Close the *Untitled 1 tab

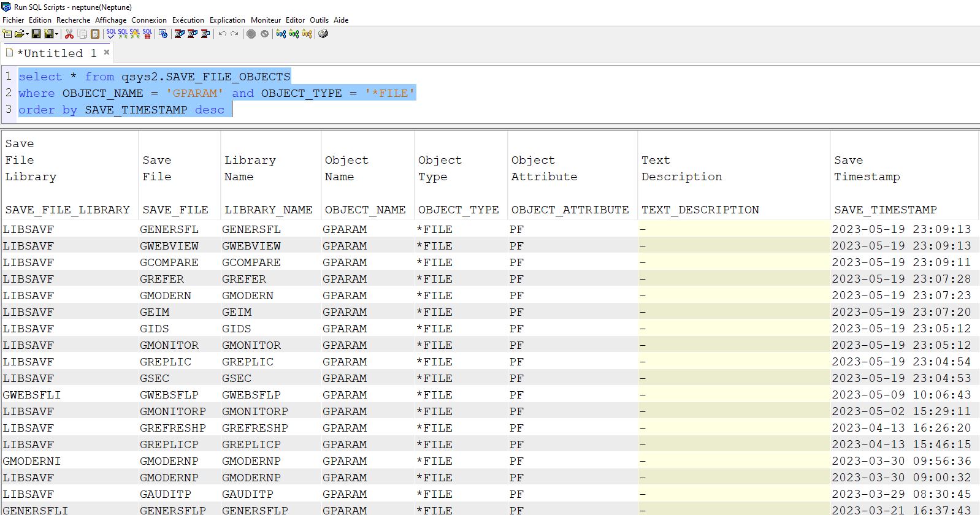point(107,52)
